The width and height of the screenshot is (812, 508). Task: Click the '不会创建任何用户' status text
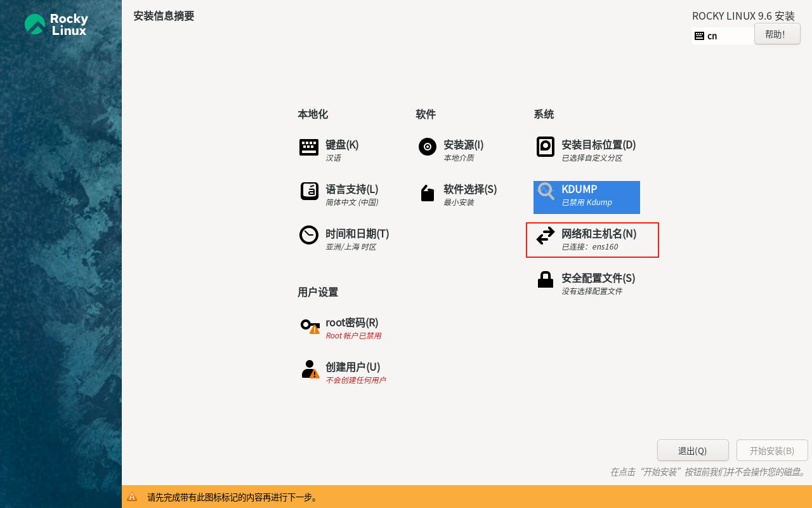click(356, 380)
